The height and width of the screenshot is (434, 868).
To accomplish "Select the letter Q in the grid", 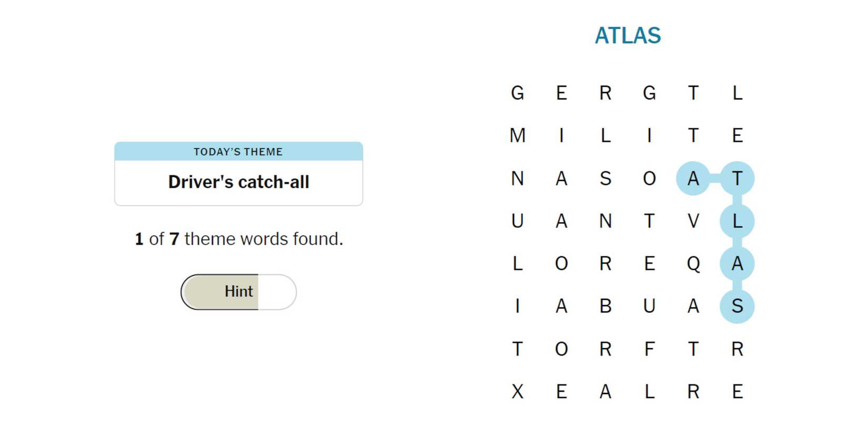I will click(693, 264).
